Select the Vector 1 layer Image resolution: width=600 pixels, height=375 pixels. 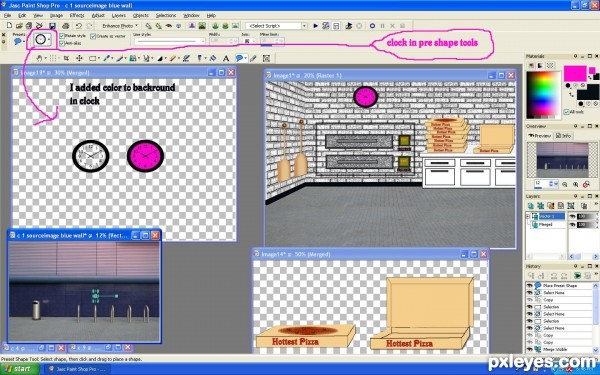pos(551,216)
